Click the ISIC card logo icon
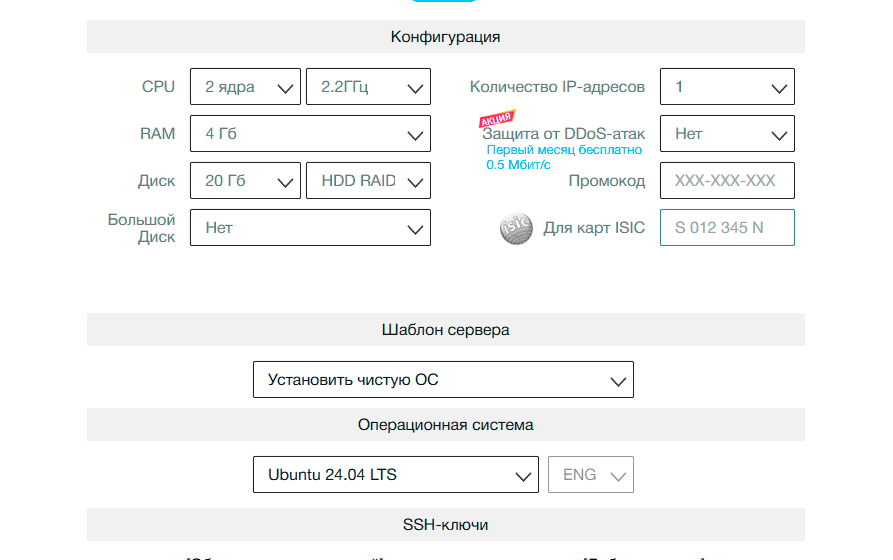893x560 pixels. click(516, 228)
